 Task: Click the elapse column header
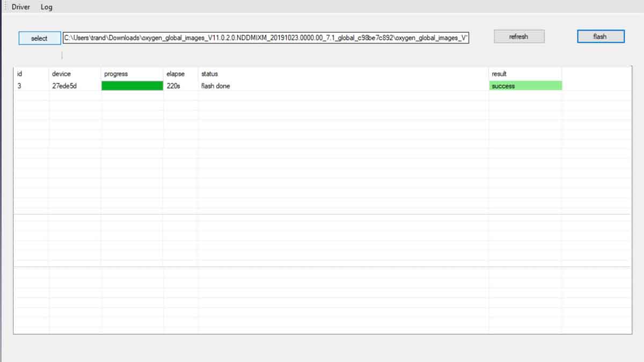point(175,74)
